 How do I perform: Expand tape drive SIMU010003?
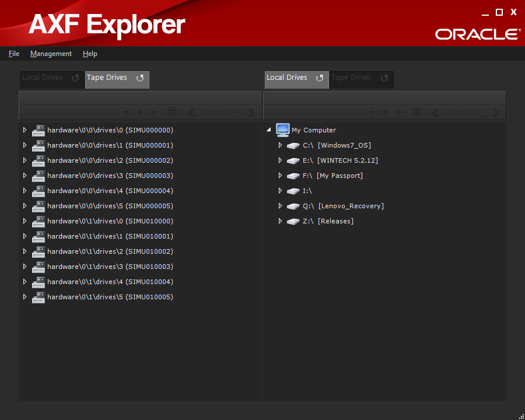24,266
